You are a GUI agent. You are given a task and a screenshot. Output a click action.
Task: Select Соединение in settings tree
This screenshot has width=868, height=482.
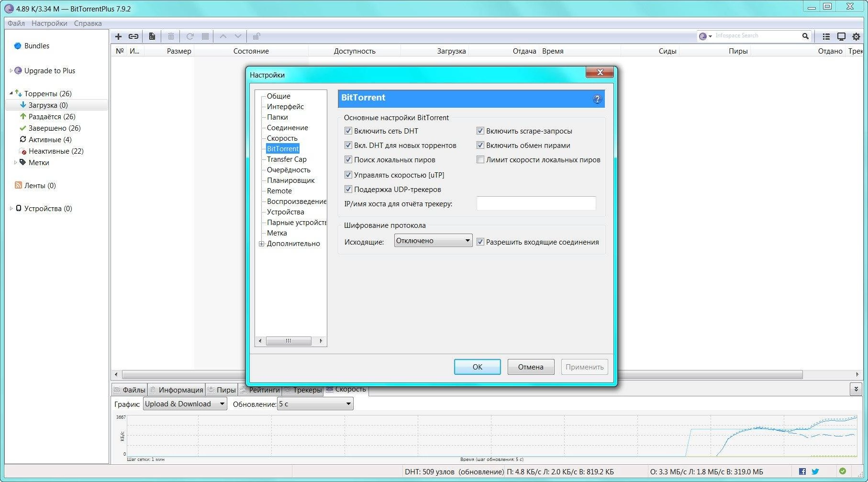[287, 128]
